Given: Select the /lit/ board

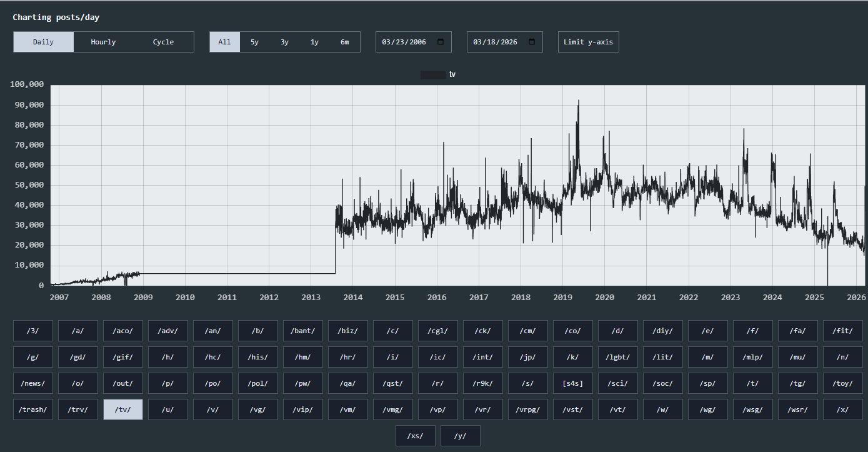Looking at the screenshot, I should tap(663, 357).
